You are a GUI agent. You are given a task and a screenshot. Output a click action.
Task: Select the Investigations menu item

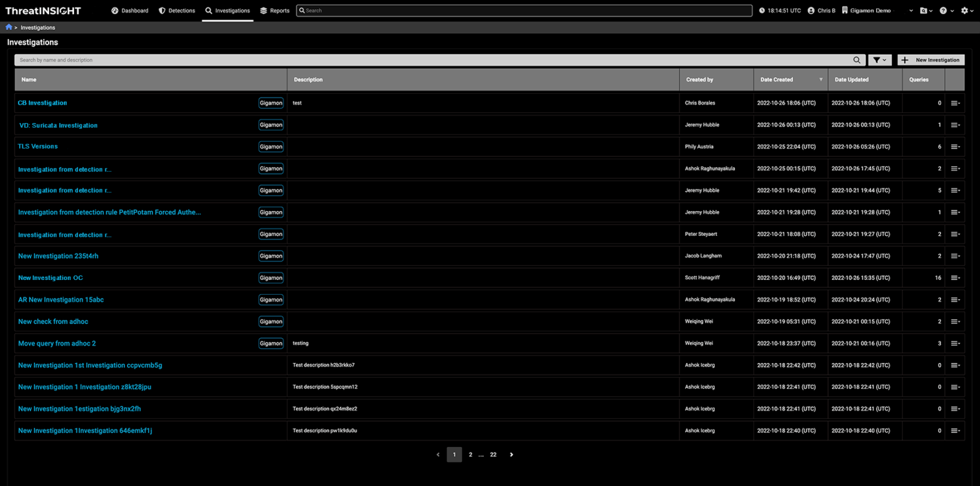227,10
